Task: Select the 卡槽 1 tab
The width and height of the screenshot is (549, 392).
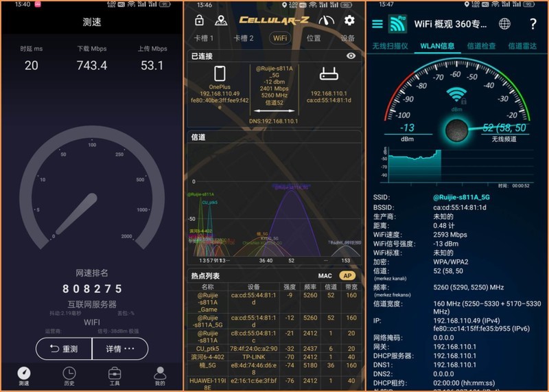Action: coord(203,38)
